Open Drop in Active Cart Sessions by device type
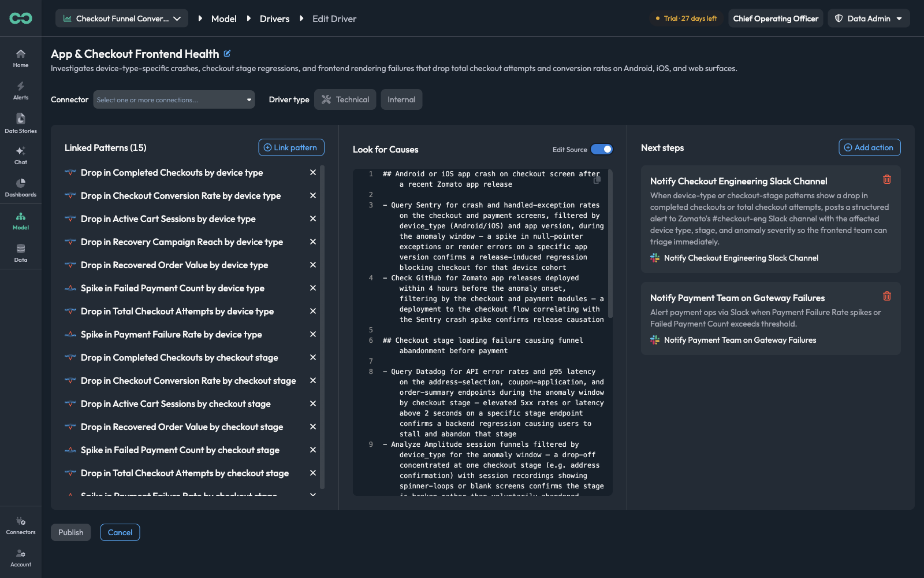924x578 pixels. pyautogui.click(x=168, y=218)
